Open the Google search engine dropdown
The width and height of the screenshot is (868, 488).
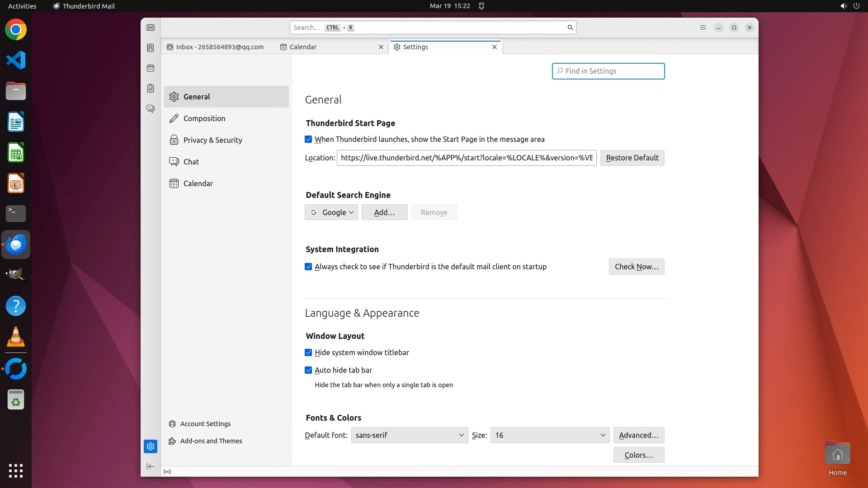(331, 212)
